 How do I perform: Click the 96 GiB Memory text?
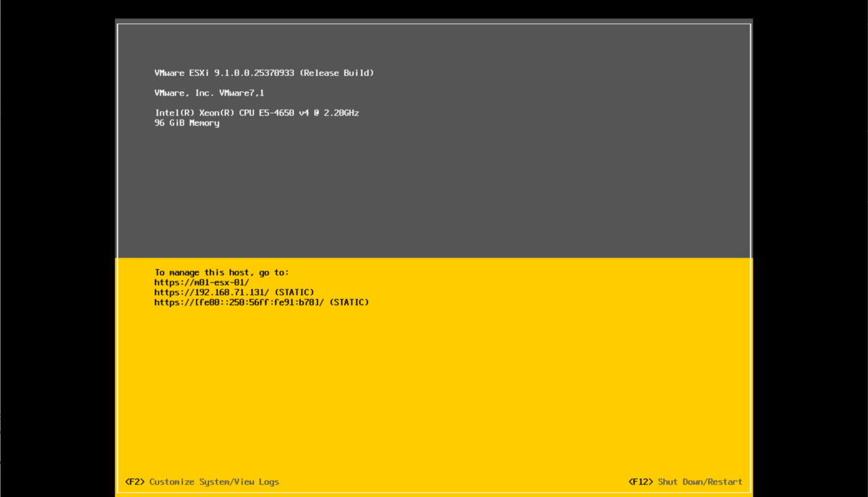[187, 123]
